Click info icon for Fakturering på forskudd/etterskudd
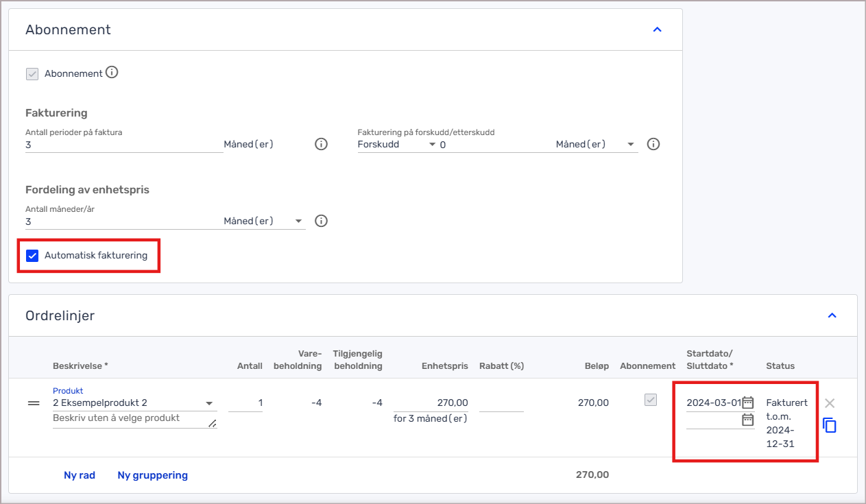866x504 pixels. (x=653, y=145)
